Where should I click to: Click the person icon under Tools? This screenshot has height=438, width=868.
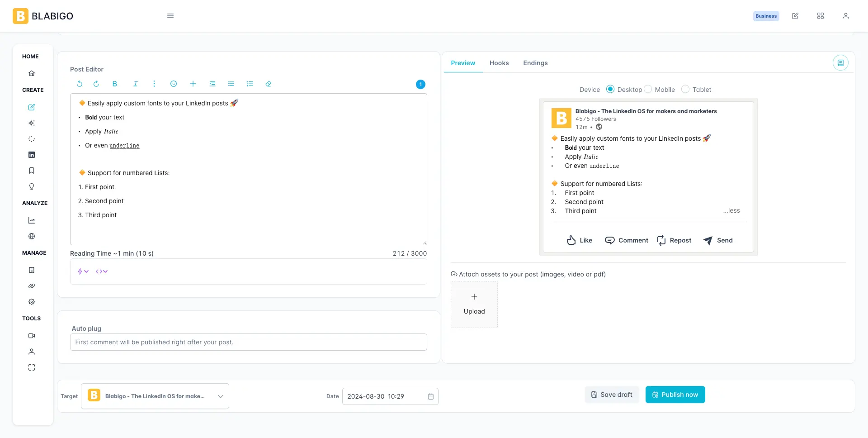point(32,352)
